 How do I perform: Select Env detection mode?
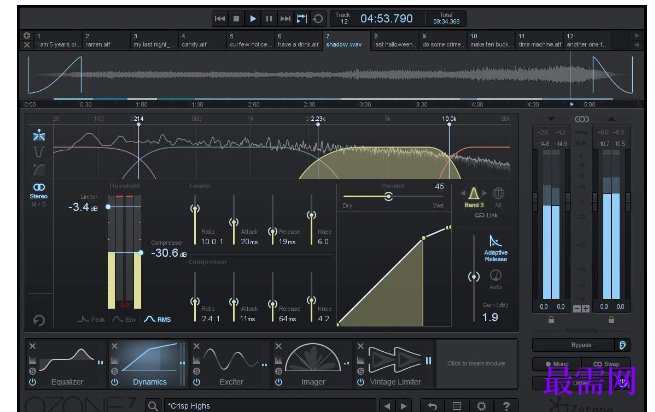(x=124, y=319)
